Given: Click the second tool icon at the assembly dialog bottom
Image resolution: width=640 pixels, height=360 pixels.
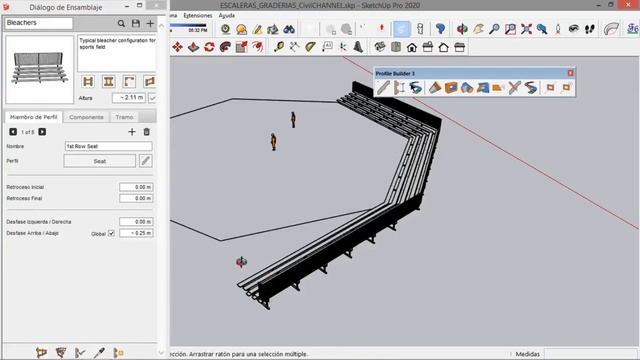Looking at the screenshot, I should click(61, 352).
